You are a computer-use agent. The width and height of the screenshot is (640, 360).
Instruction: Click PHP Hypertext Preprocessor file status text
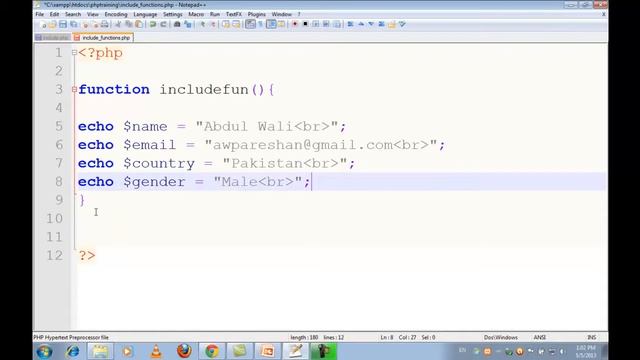[x=71, y=338]
